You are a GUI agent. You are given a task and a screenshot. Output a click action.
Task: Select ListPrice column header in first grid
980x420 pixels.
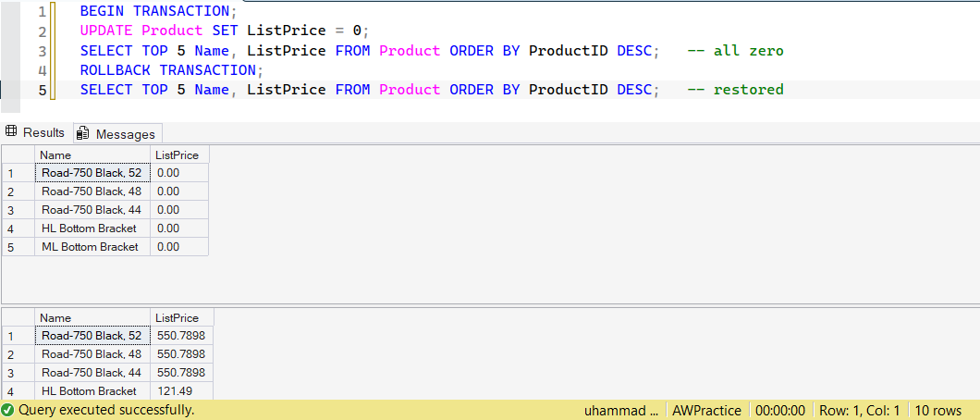click(179, 154)
